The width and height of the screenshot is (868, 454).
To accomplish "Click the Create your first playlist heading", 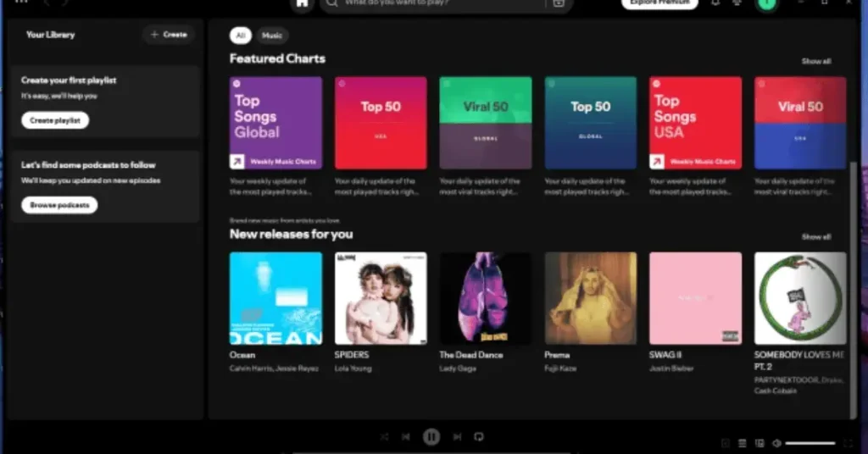I will coord(69,80).
